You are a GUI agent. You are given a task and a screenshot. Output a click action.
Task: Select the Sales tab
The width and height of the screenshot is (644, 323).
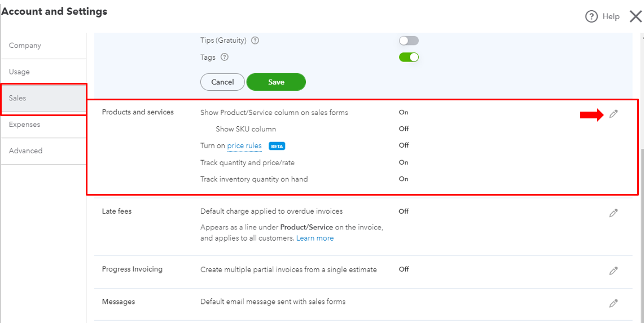click(17, 98)
